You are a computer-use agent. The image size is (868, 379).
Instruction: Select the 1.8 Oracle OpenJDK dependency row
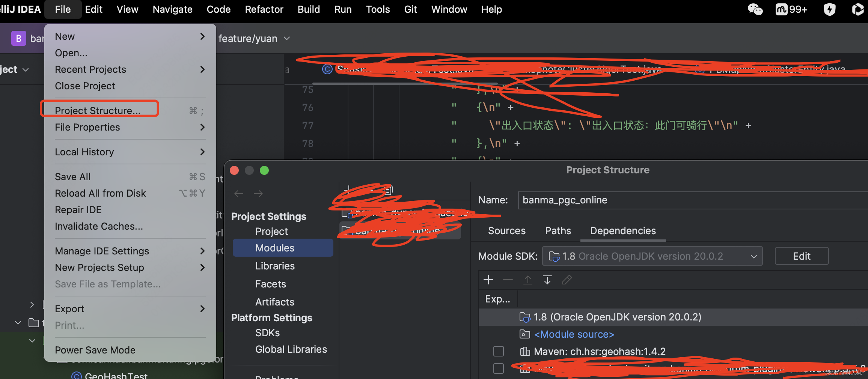pyautogui.click(x=673, y=317)
